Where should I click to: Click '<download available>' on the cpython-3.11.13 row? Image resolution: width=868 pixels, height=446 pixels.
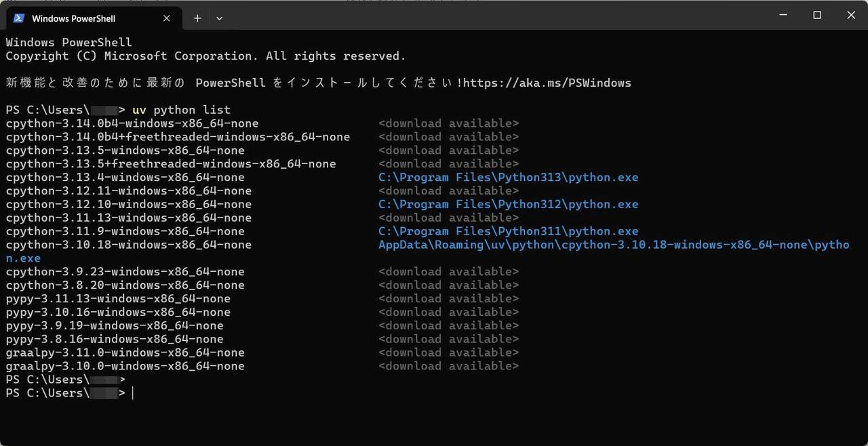pyautogui.click(x=449, y=218)
